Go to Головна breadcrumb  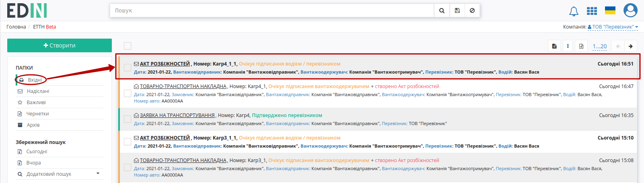pyautogui.click(x=16, y=27)
